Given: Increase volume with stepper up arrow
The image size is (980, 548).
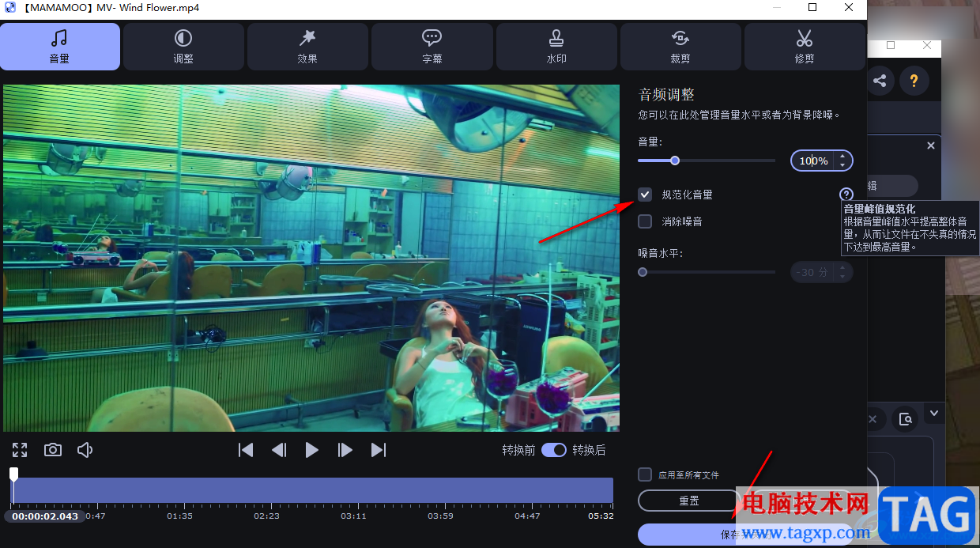Looking at the screenshot, I should click(x=842, y=156).
